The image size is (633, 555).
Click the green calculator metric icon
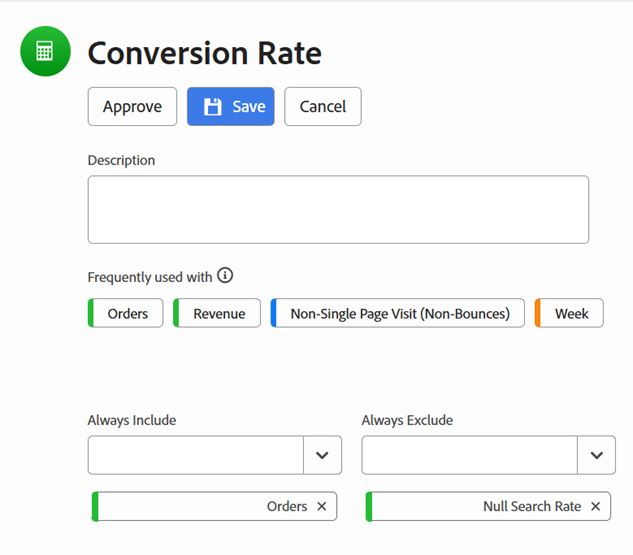(x=45, y=51)
